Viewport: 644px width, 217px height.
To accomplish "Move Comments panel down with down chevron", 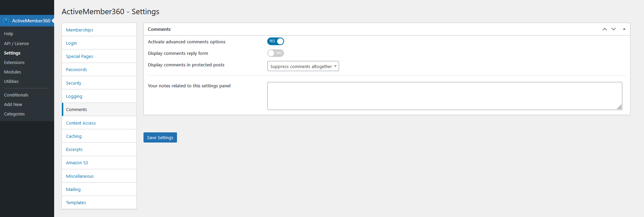I will pyautogui.click(x=614, y=29).
